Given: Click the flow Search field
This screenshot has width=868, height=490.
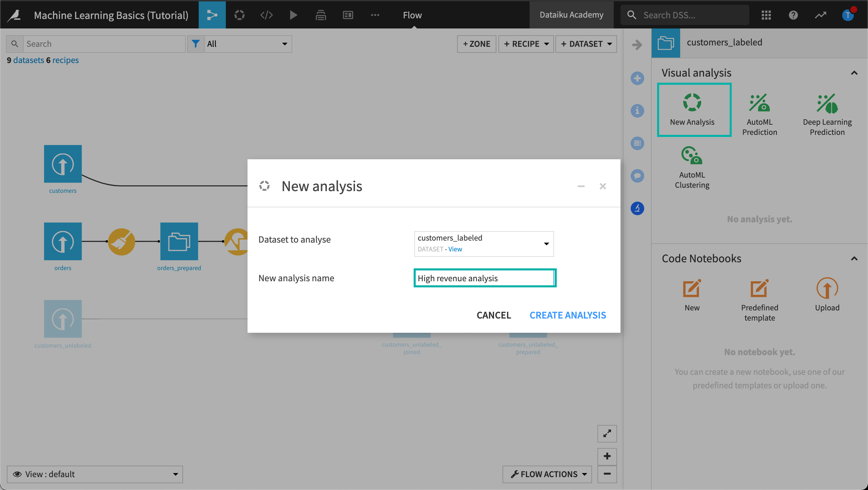Looking at the screenshot, I should (104, 44).
